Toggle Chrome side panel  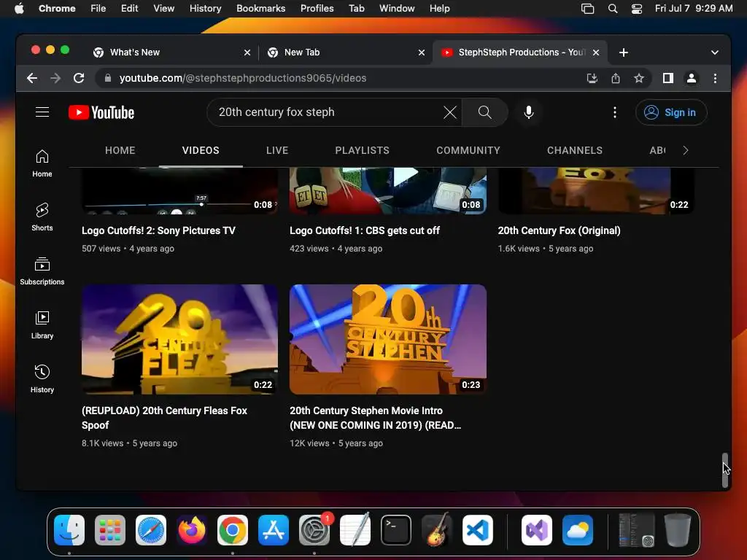point(668,78)
